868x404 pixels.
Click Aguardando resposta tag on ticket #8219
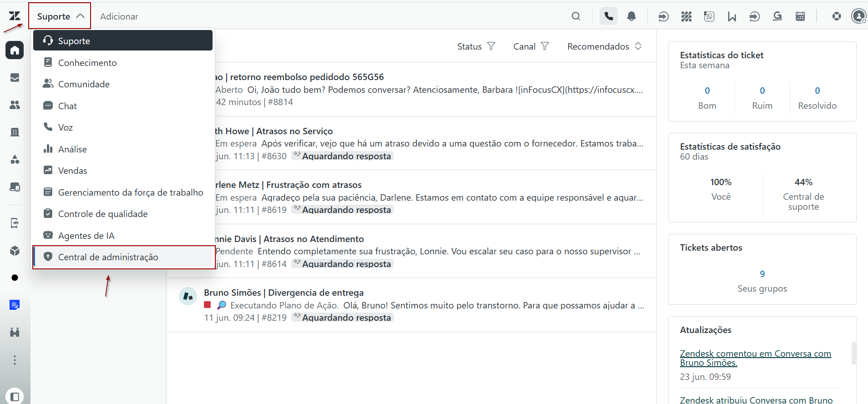click(342, 318)
